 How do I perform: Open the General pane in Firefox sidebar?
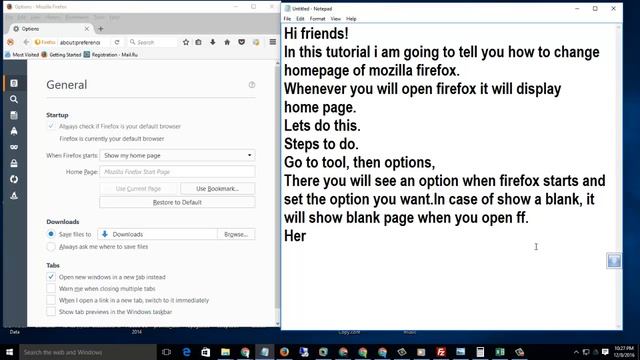point(14,83)
